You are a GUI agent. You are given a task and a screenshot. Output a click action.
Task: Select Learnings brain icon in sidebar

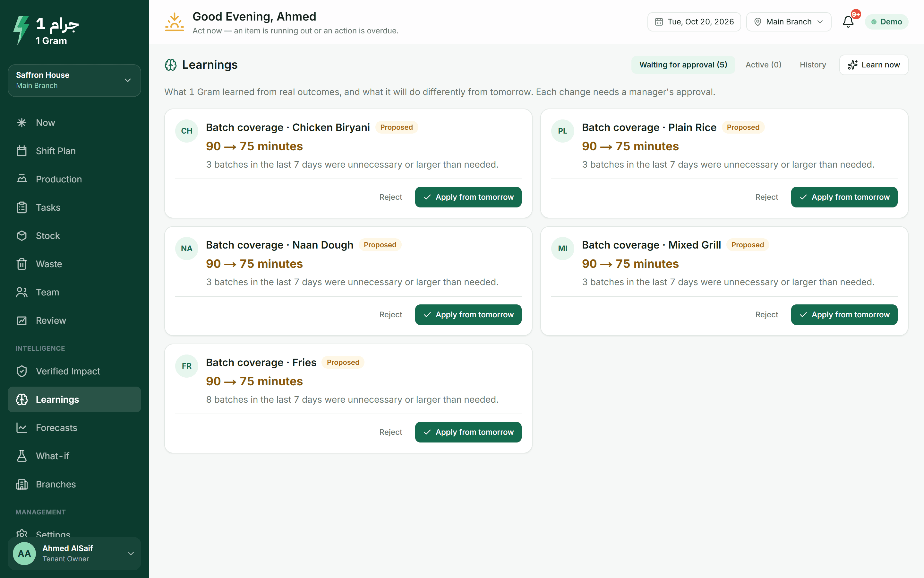[22, 399]
